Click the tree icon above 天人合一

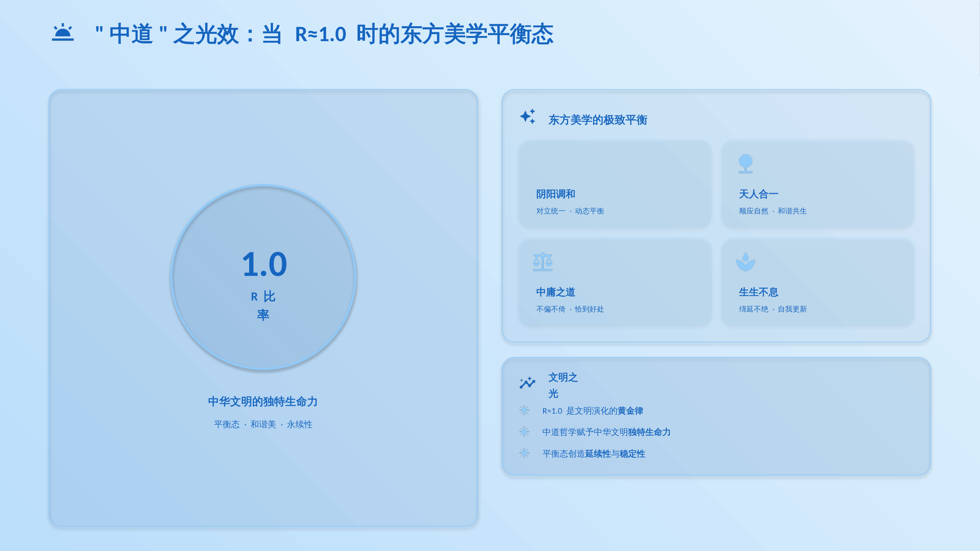pos(745,163)
